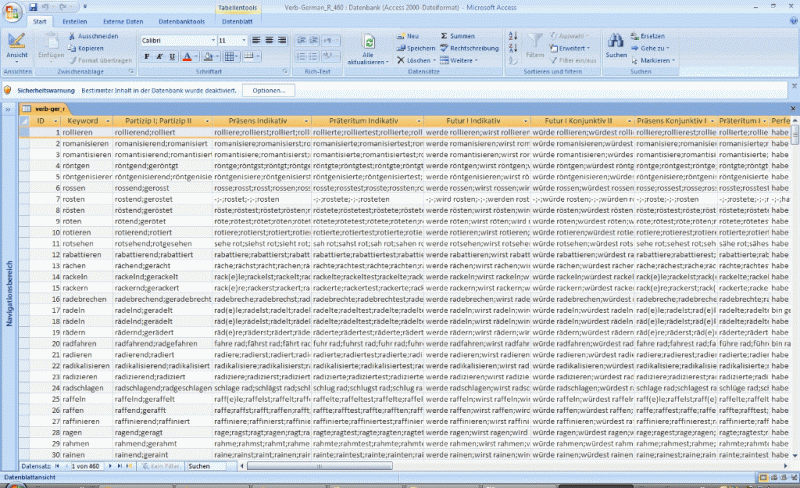Open Gehe zu dropdown

[x=650, y=48]
